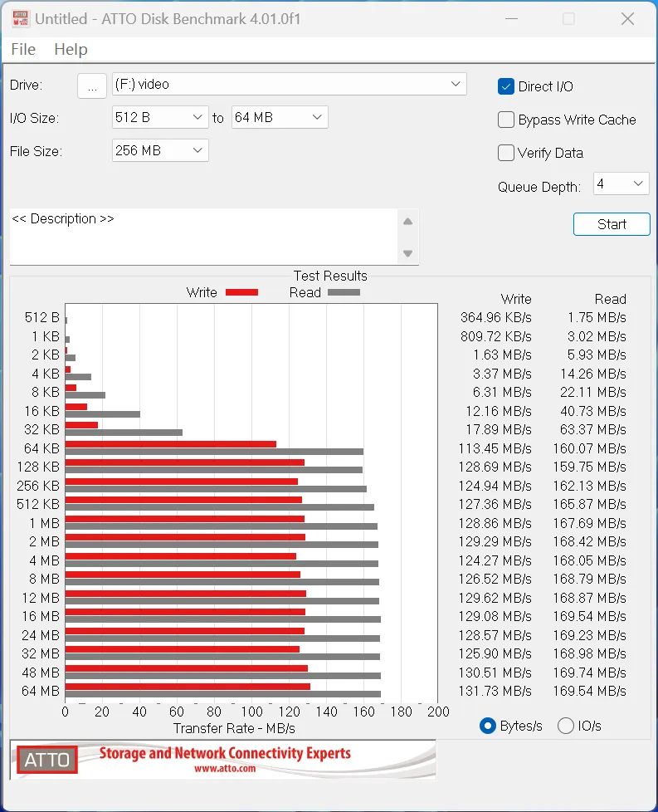Click the 129.62 MB/s write value
Viewport: 658px width, 812px height.
point(495,598)
